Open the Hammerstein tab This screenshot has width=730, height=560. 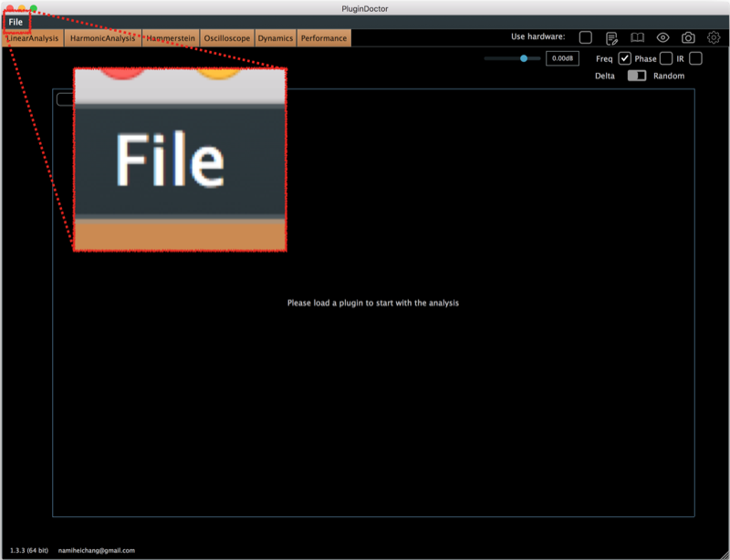[171, 38]
